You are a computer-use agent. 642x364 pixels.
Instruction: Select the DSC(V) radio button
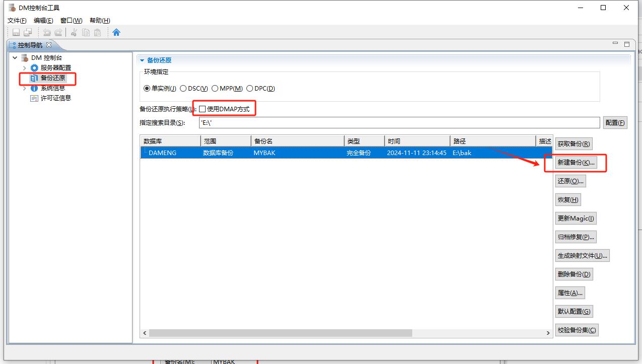(183, 89)
